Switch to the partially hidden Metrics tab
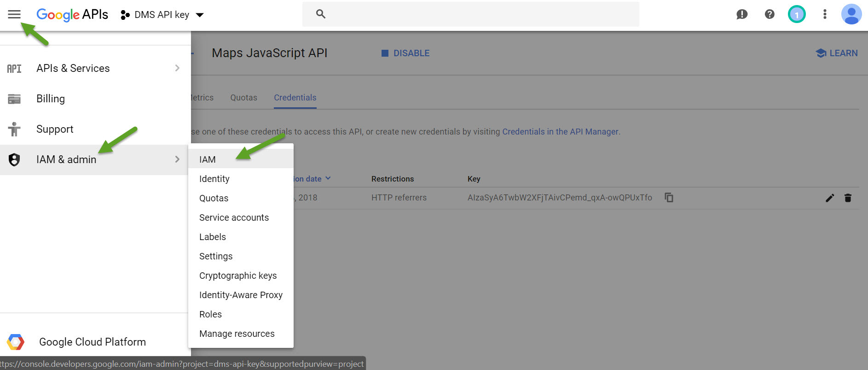Image resolution: width=868 pixels, height=370 pixels. [203, 98]
